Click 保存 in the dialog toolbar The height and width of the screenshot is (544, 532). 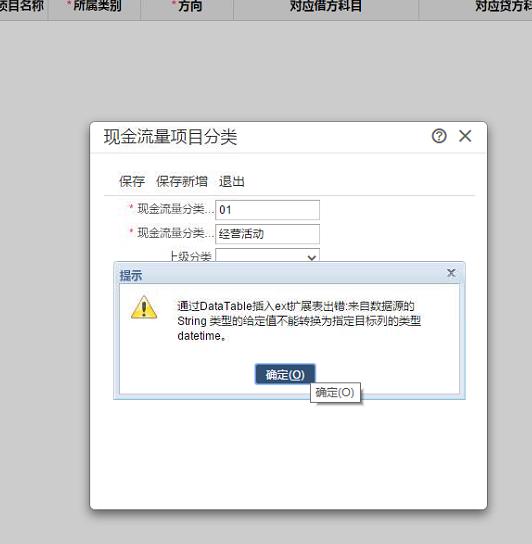[132, 181]
